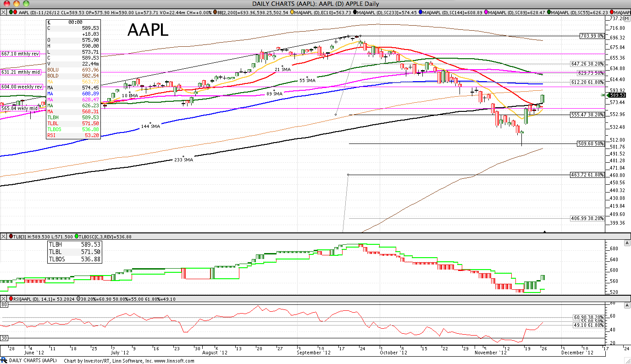Viewport: 631px width, 364px height.
Task: Click the large AAPL title text
Action: pos(148,30)
